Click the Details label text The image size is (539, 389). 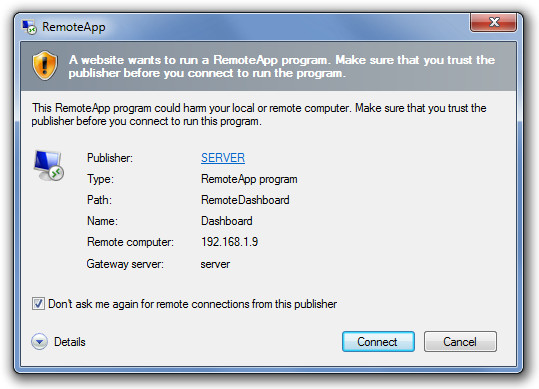click(x=70, y=342)
